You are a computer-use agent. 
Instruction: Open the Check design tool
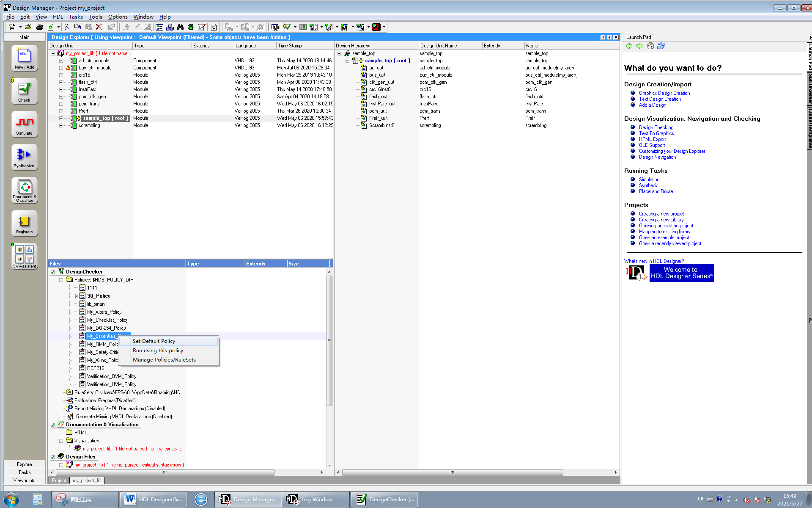point(24,91)
